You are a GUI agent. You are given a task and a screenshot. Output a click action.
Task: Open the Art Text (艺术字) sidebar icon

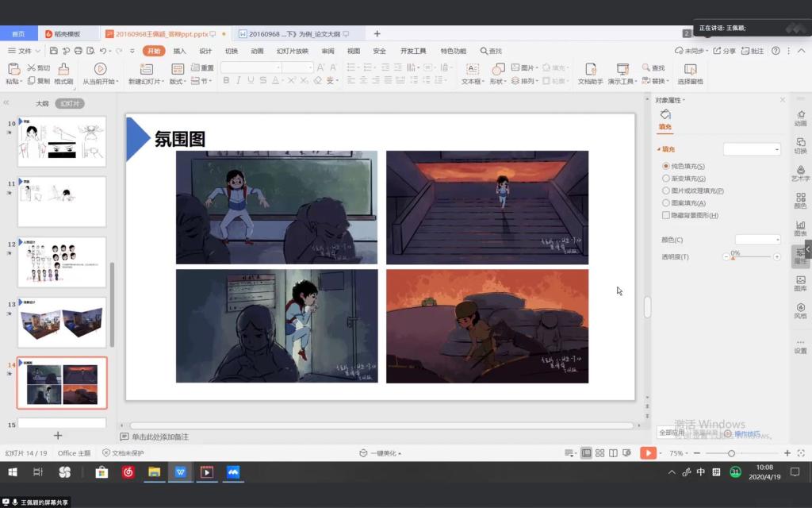[800, 172]
